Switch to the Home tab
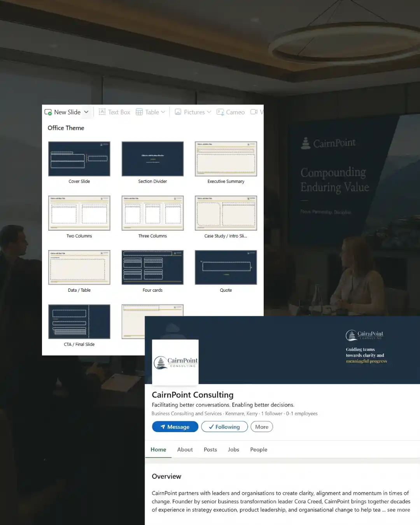The image size is (420, 525). [158, 450]
